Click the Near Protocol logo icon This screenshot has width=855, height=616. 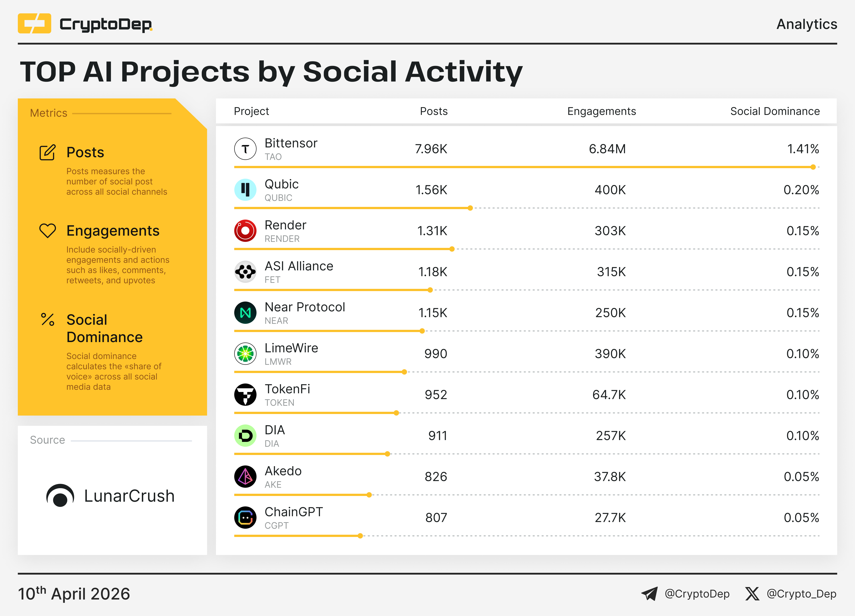(245, 312)
